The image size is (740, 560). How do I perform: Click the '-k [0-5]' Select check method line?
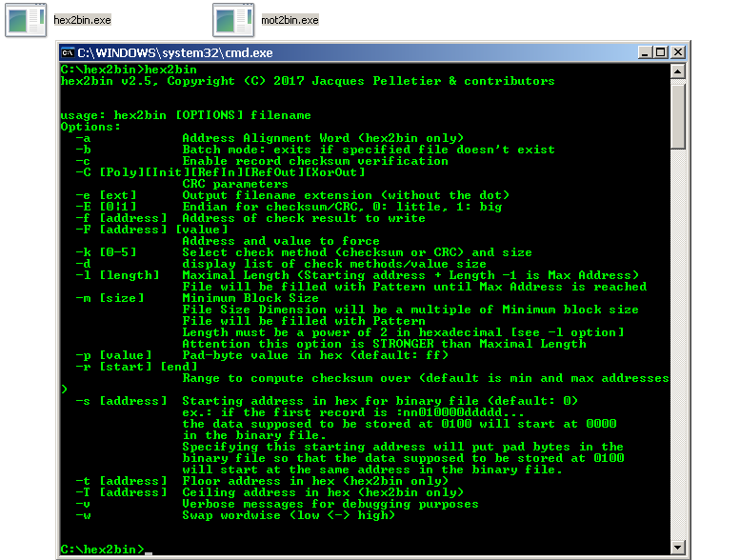tap(304, 252)
